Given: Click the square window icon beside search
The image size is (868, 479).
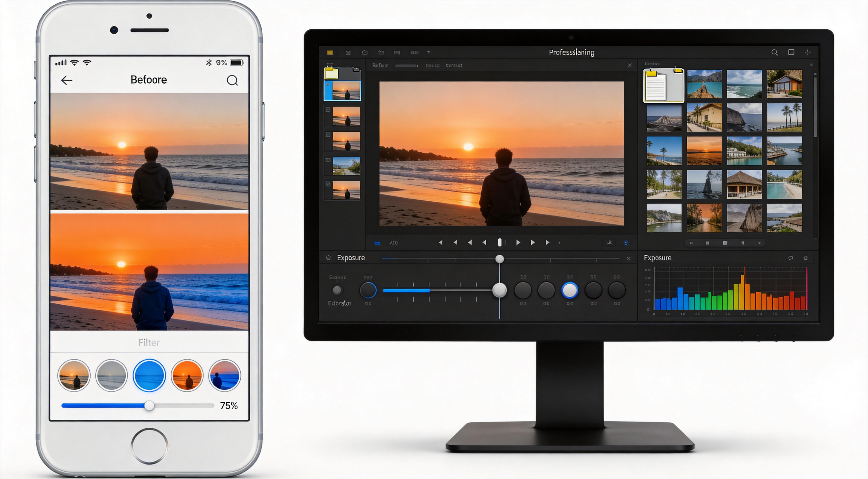Looking at the screenshot, I should coord(791,52).
